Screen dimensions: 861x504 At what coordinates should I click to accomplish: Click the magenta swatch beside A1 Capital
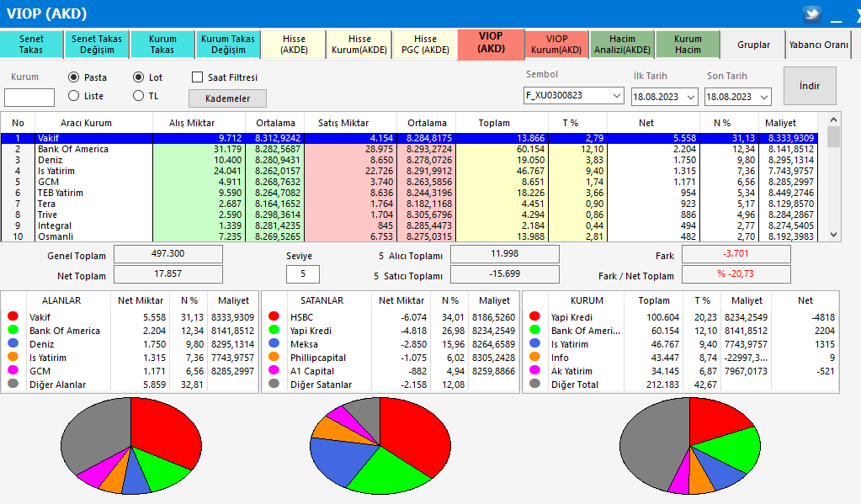coord(274,370)
